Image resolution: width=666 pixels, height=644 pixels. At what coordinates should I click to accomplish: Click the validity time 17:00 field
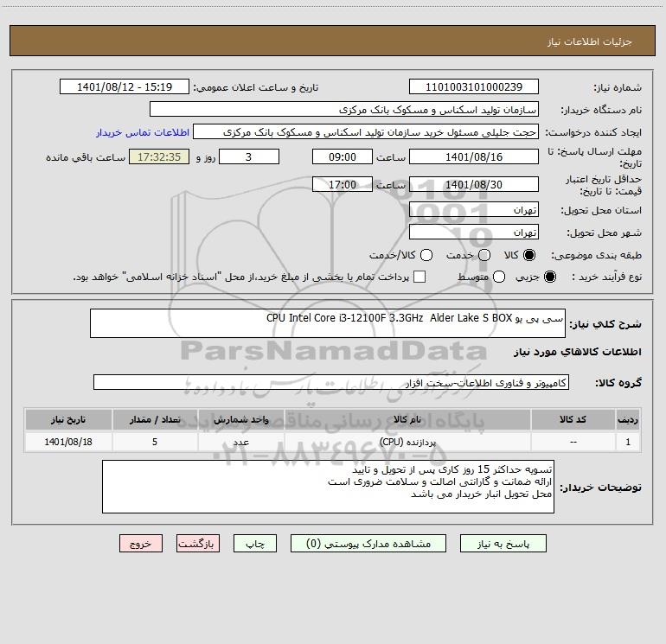(x=343, y=184)
